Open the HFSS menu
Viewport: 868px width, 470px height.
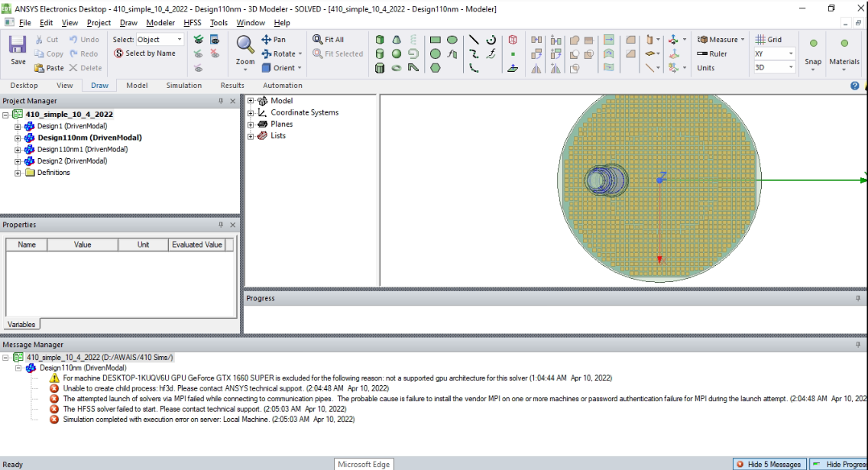click(192, 23)
